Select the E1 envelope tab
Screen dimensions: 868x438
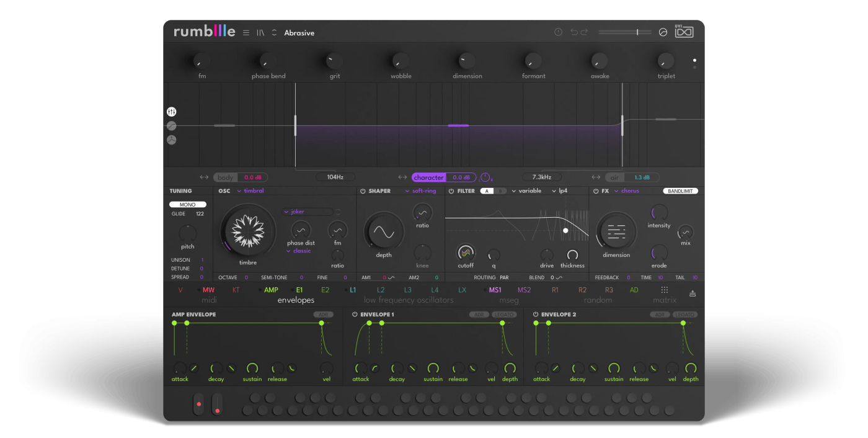point(299,290)
